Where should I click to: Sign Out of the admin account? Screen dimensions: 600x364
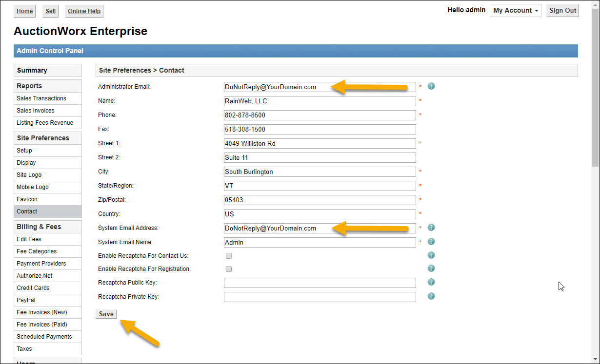[x=562, y=11]
